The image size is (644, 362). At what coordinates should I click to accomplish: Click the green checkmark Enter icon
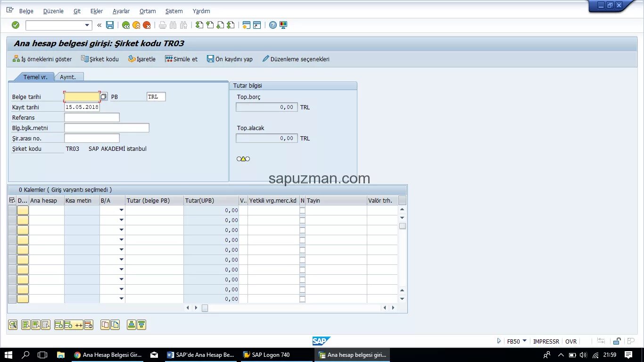tap(16, 25)
